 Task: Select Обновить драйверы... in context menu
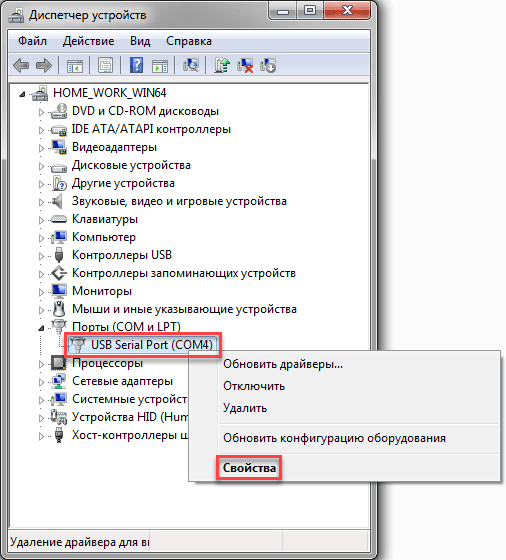283,364
